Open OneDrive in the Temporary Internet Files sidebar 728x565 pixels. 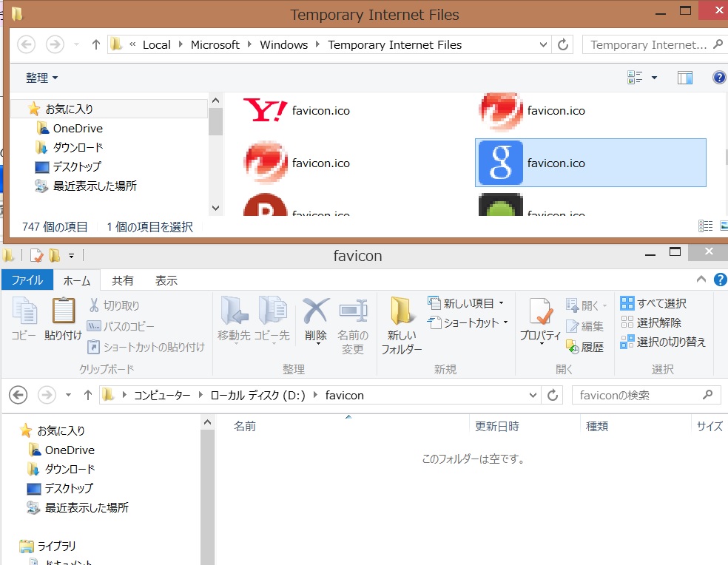click(x=70, y=128)
